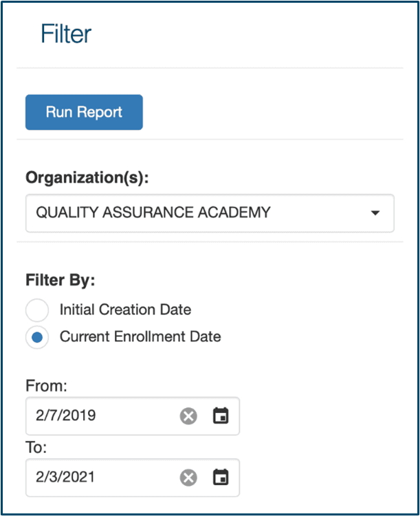The image size is (420, 516).
Task: Open the To date calendar picker icon
Action: (x=221, y=477)
